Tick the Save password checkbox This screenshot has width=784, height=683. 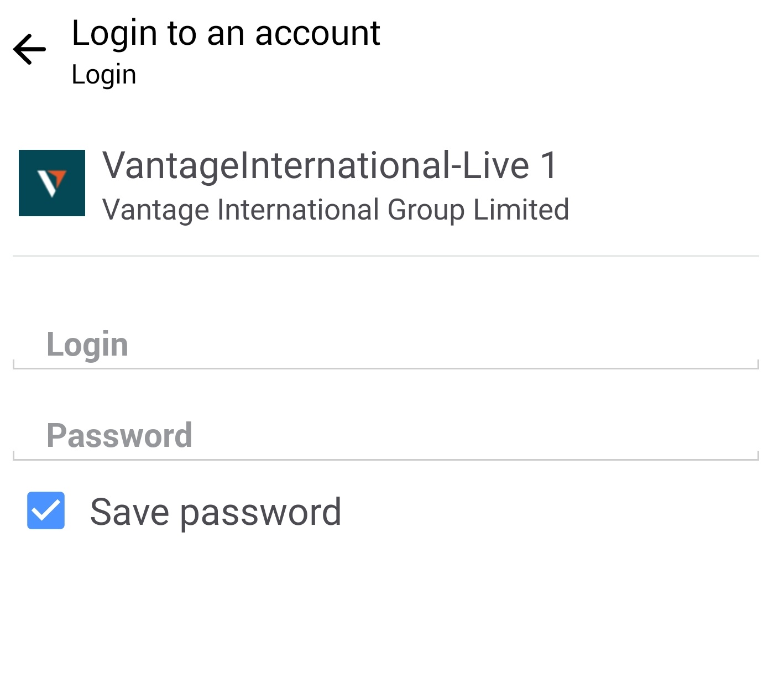coord(46,510)
